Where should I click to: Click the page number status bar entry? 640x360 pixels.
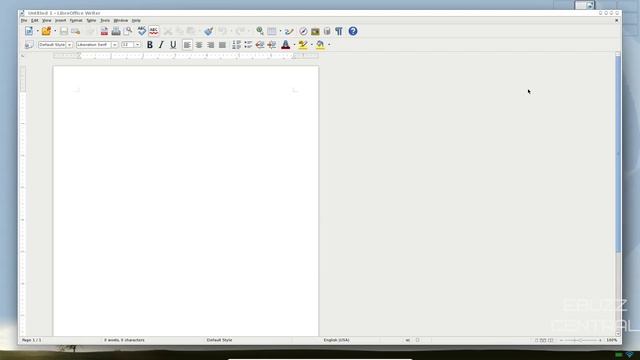(x=31, y=340)
